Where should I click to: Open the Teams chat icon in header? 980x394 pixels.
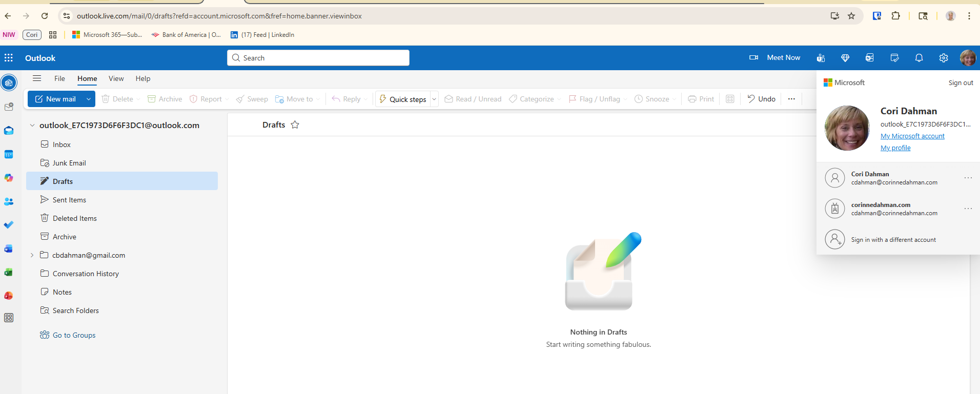click(x=821, y=58)
